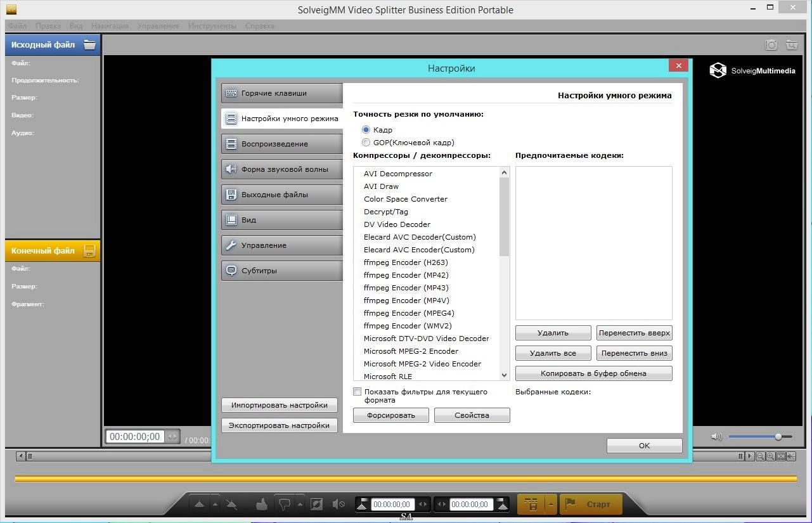Open the Субтитры settings tab

282,271
